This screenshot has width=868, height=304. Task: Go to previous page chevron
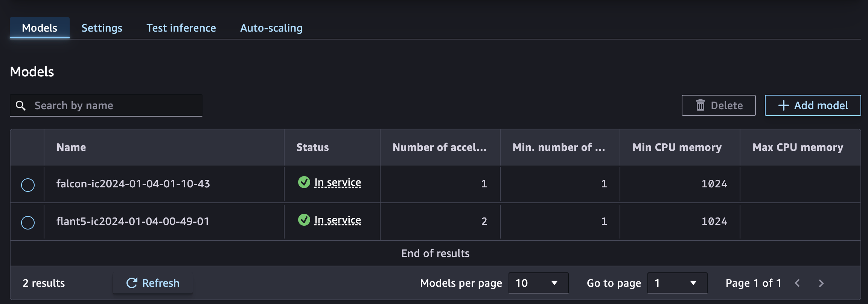click(797, 283)
